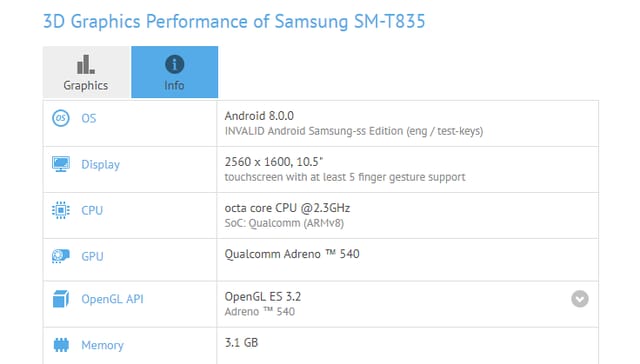Click the 3D Graphics Performance heading
Viewport: 640px width, 364px height.
[x=234, y=21]
